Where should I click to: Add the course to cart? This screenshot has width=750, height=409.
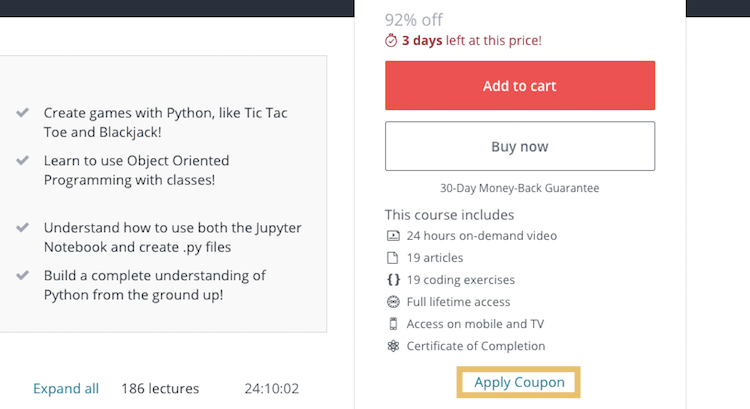[x=520, y=86]
